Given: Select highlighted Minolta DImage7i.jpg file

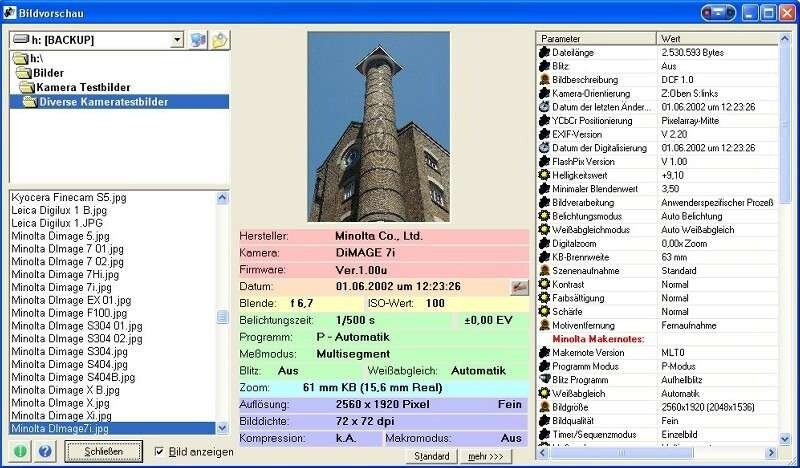Looking at the screenshot, I should 112,428.
